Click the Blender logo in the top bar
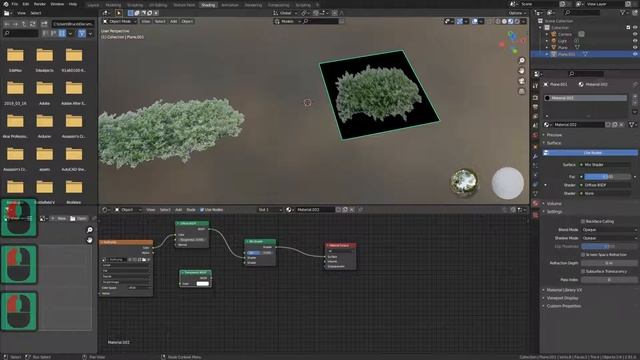640x360 pixels. [6, 4]
